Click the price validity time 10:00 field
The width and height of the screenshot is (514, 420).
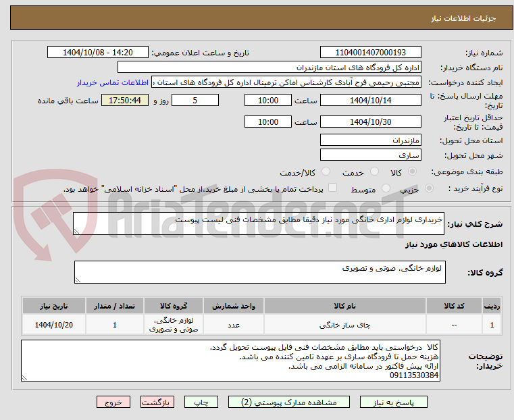268,122
